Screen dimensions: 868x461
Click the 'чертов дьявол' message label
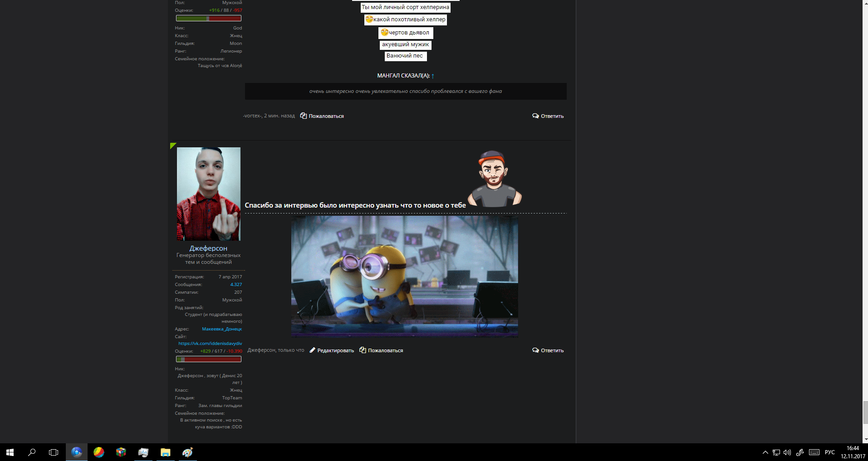point(406,33)
